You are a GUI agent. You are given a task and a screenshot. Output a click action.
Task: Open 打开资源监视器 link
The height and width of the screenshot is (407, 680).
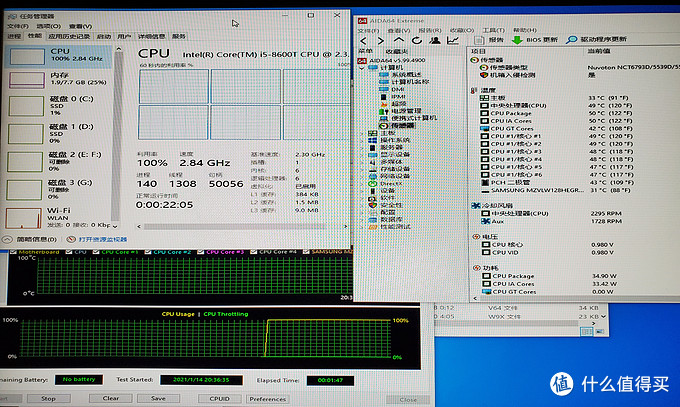pyautogui.click(x=98, y=240)
